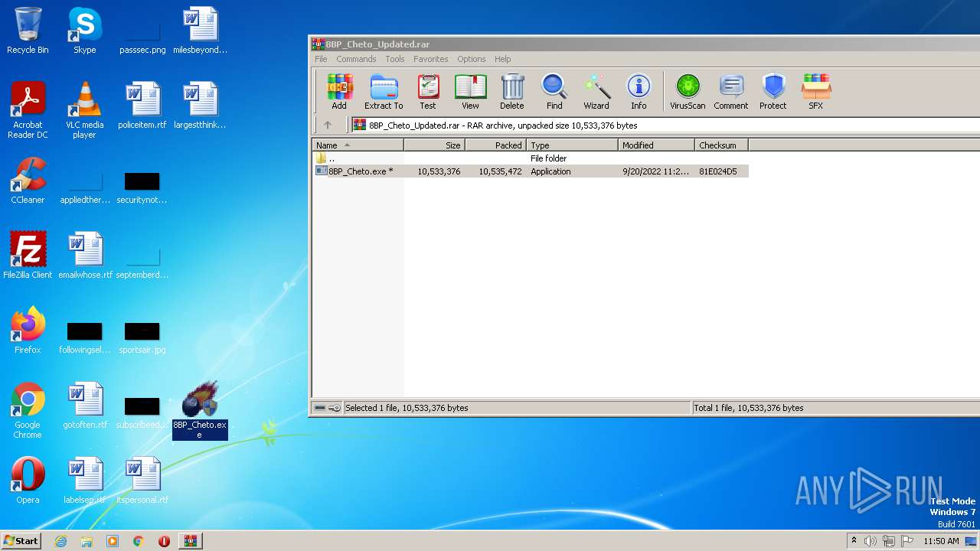Select 8BP_Cheto.exe desktop file
The image size is (980, 551).
[199, 410]
